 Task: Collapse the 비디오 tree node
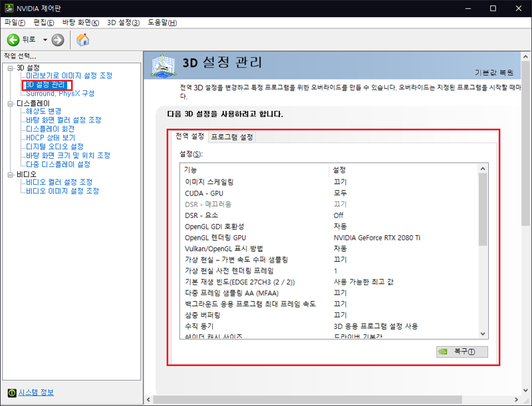coord(11,175)
